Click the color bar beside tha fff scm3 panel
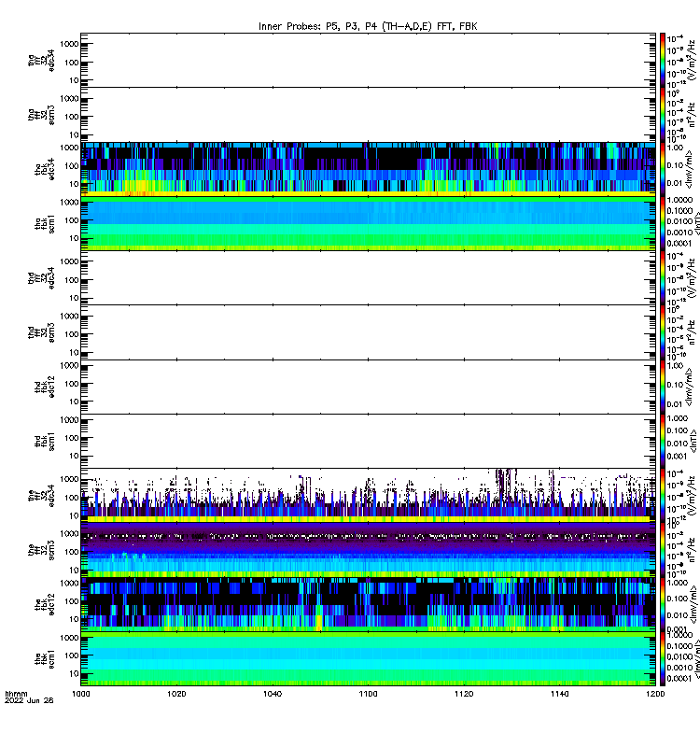The height and width of the screenshot is (747, 700). [663, 115]
